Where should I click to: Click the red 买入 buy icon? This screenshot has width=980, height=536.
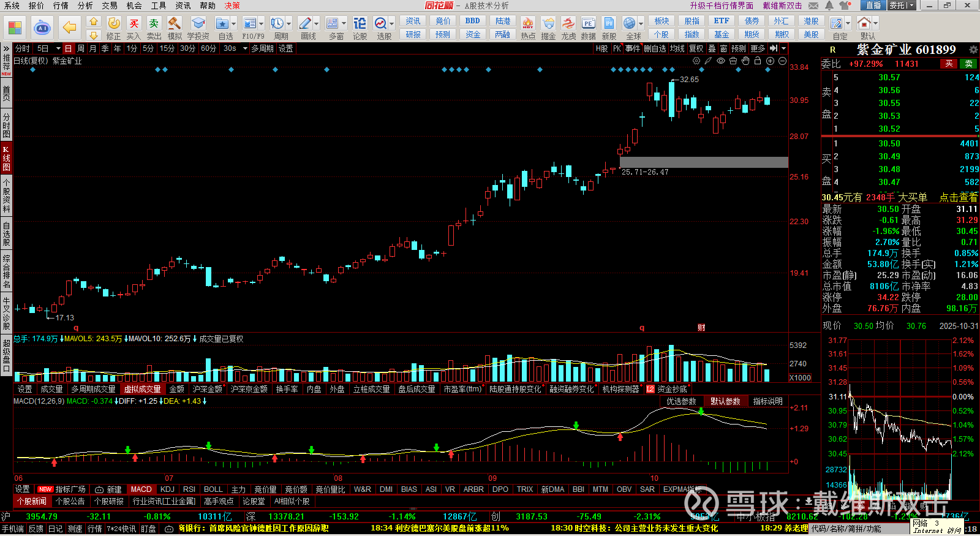point(134,23)
